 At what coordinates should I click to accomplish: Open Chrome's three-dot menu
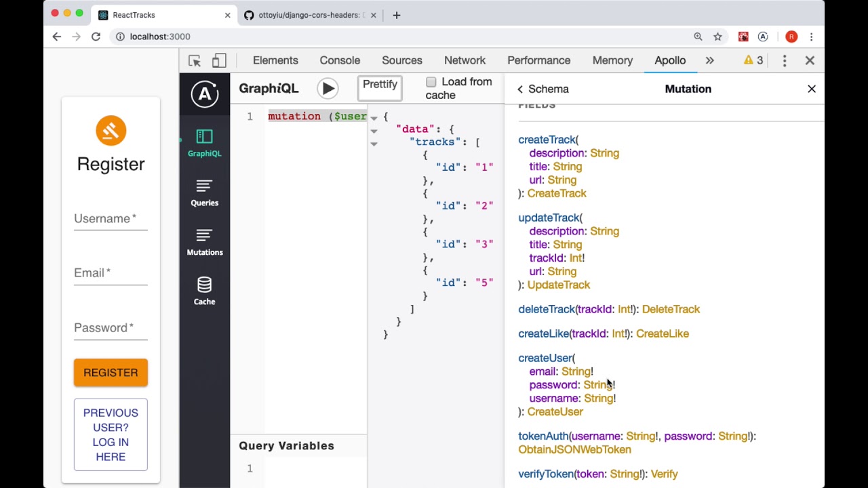coord(811,37)
